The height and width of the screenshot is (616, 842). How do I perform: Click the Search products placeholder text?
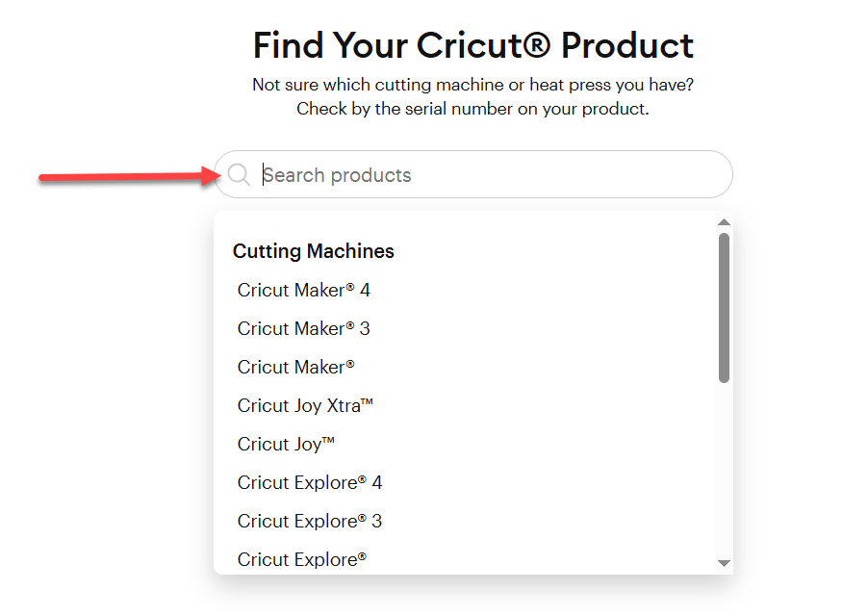point(337,174)
